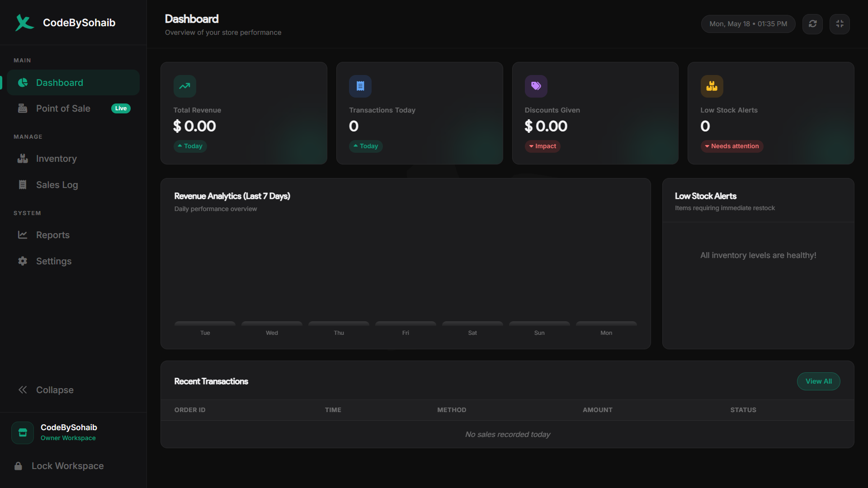Click the 'No sales recorded today' text
Image resolution: width=868 pixels, height=488 pixels.
tap(508, 434)
